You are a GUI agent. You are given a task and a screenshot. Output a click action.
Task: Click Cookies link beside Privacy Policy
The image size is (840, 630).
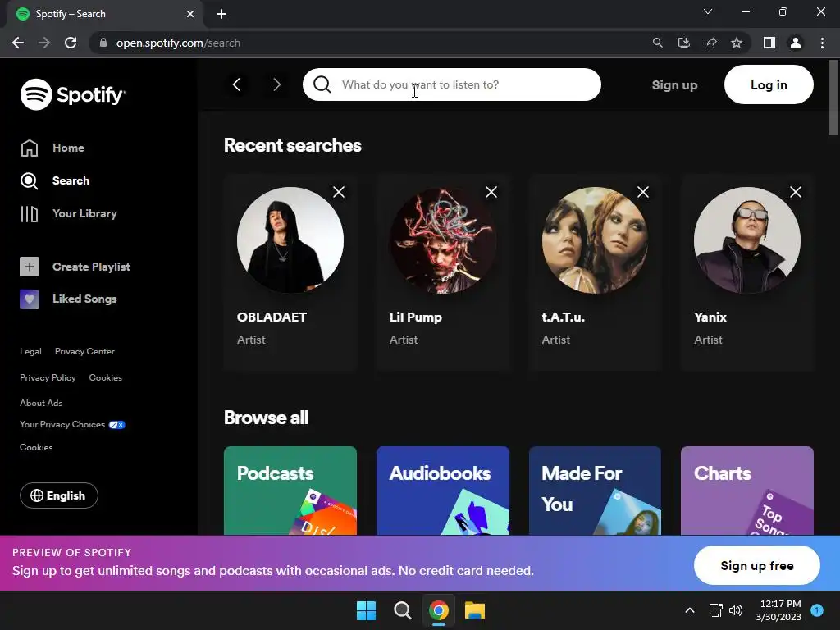click(x=106, y=377)
